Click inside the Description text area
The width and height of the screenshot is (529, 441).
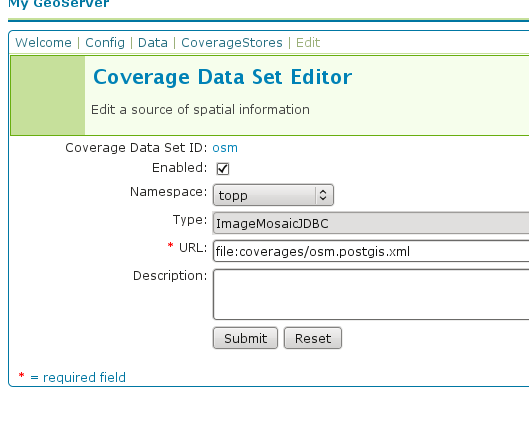(x=371, y=294)
